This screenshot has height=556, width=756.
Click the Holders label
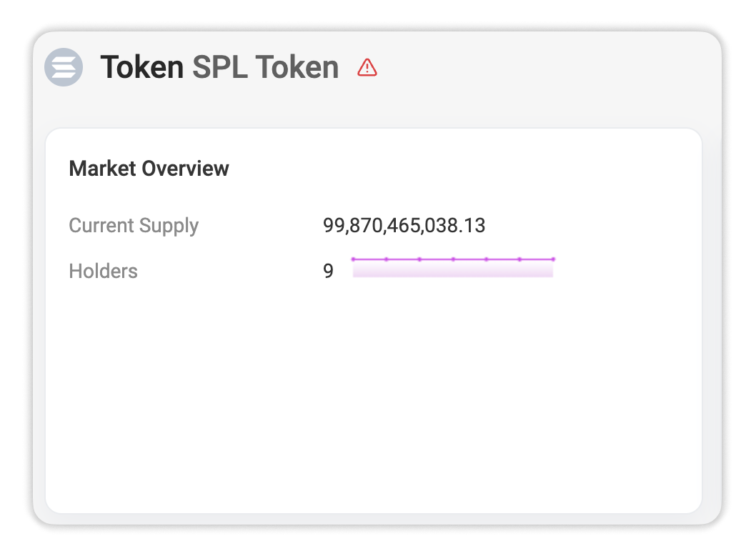(103, 271)
